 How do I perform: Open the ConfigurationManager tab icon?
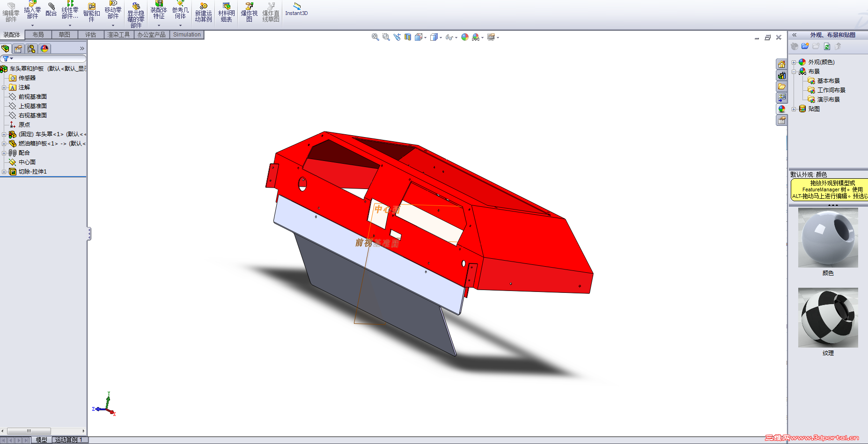coord(31,49)
